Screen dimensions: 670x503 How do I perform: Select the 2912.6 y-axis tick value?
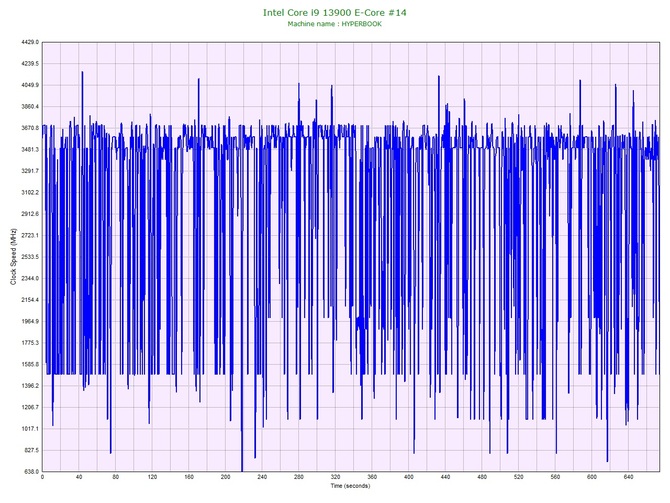click(29, 214)
